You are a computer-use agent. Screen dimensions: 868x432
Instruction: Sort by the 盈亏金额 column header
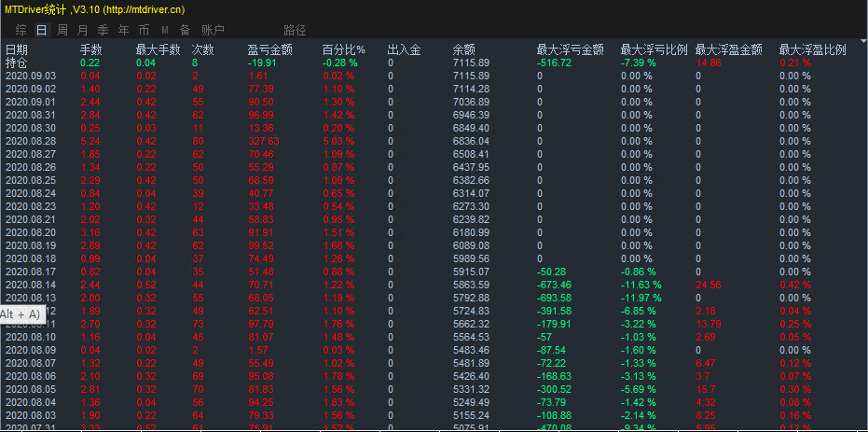[x=269, y=49]
